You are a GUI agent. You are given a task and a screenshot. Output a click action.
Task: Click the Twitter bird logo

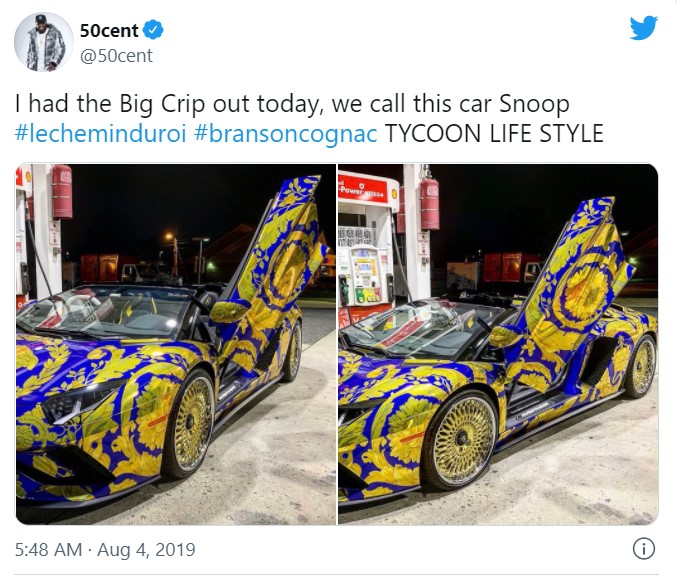tap(643, 28)
